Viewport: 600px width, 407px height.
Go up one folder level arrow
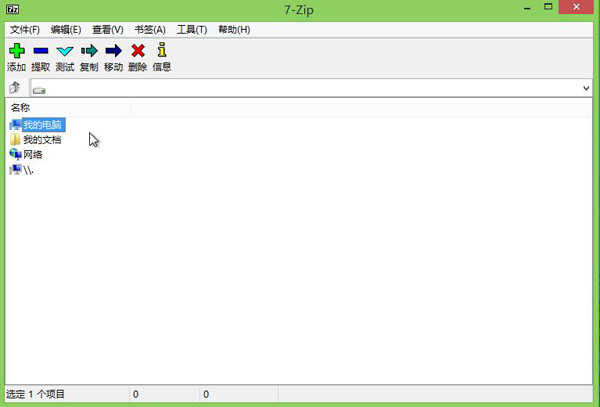(15, 88)
